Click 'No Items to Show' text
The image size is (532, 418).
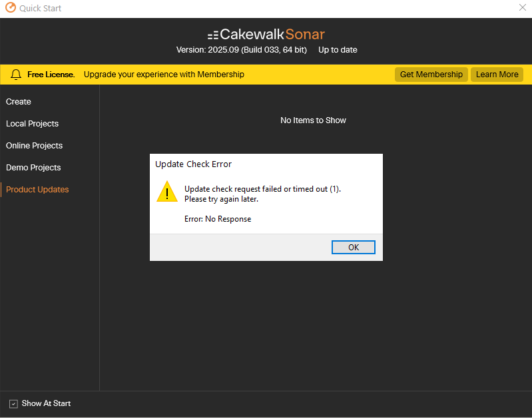click(x=313, y=120)
